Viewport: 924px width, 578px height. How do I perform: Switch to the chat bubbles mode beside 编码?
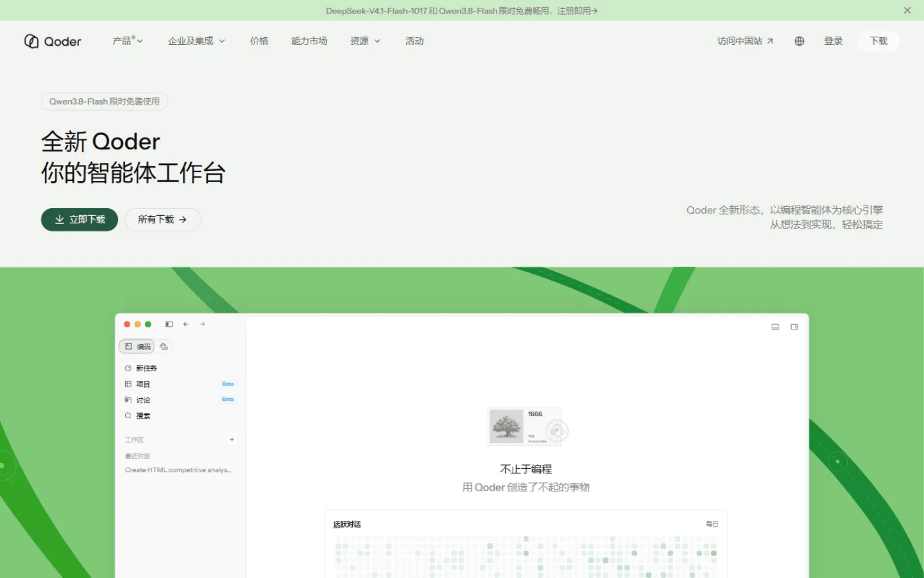click(164, 347)
